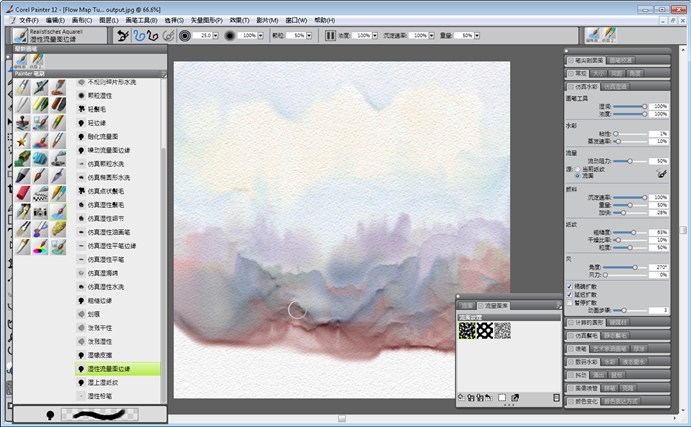Screen dimensions: 691x427
Task: Open the grain 50% dropdown in property bar
Action: pos(309,36)
